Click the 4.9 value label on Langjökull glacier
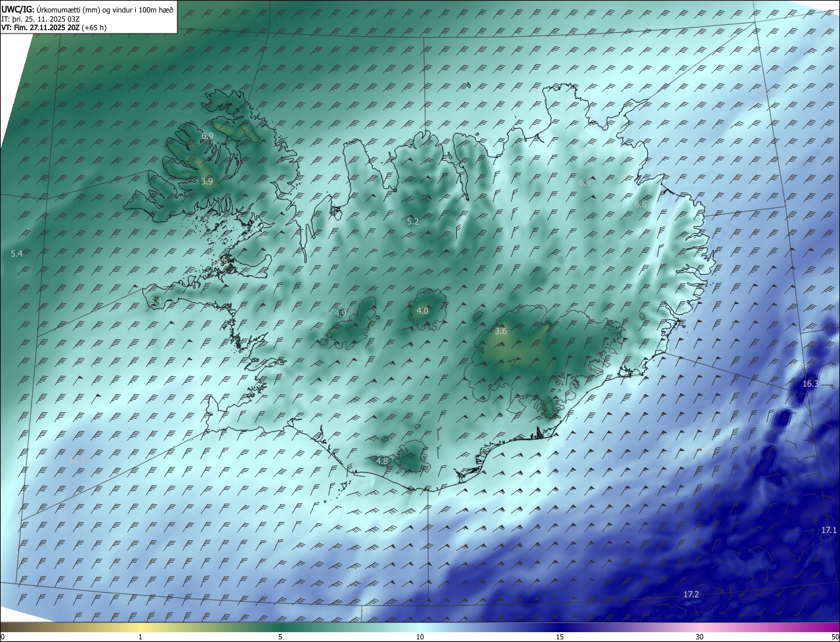Image resolution: width=840 pixels, height=642 pixels. [x=340, y=313]
